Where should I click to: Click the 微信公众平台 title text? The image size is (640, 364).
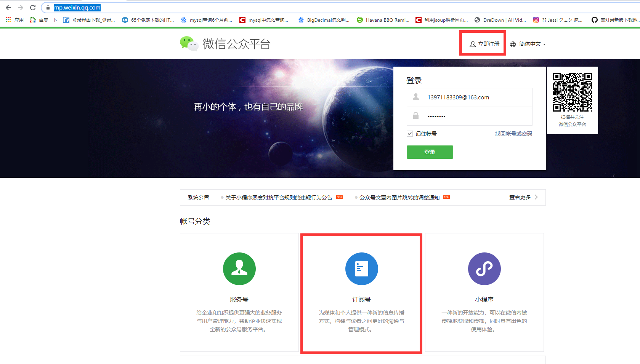click(236, 44)
